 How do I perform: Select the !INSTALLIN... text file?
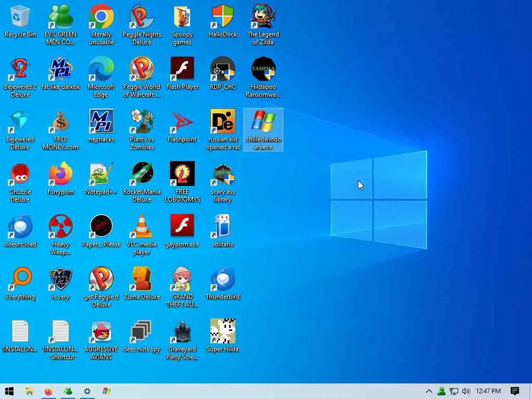point(20,336)
